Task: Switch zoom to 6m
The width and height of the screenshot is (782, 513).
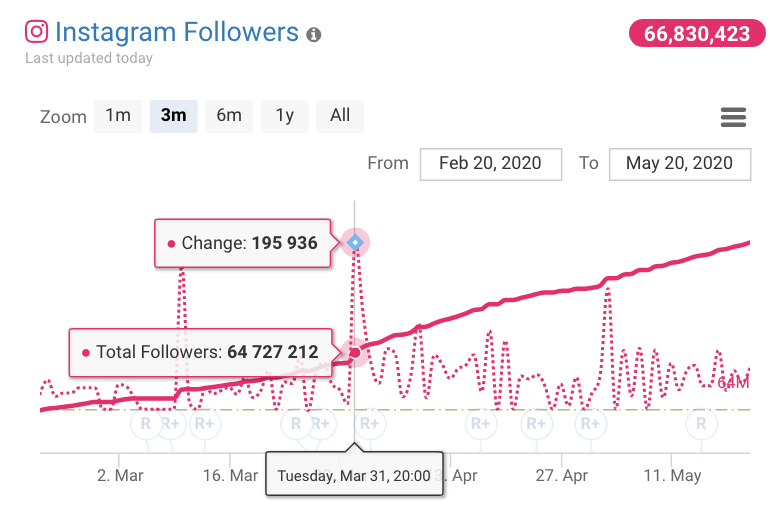Action: pos(229,116)
